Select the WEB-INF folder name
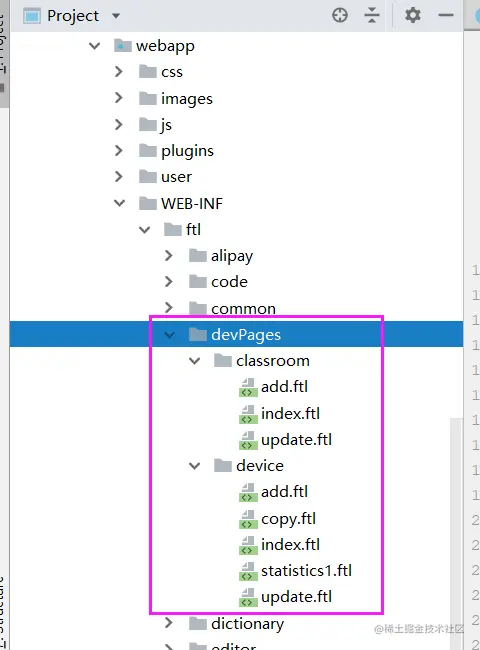Viewport: 480px width, 650px height. click(x=192, y=203)
